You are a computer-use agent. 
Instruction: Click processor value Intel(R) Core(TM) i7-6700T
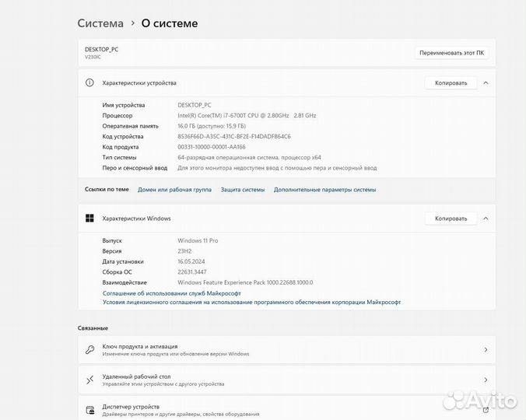click(247, 115)
